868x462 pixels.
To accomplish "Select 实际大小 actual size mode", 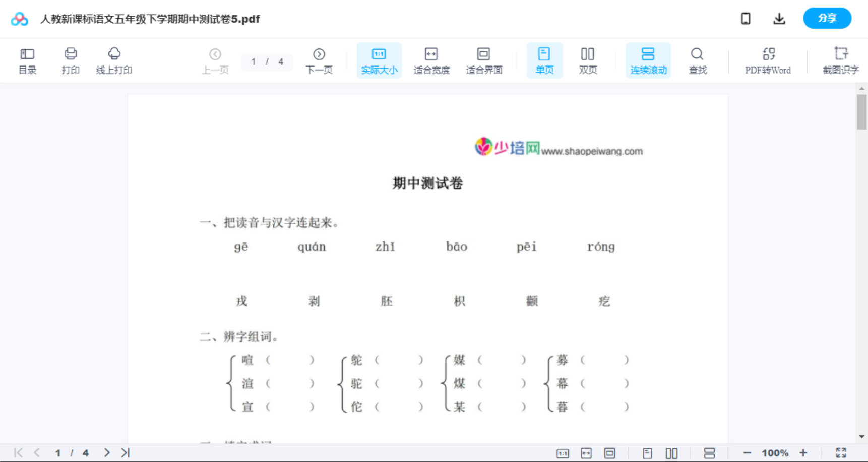I will click(379, 60).
